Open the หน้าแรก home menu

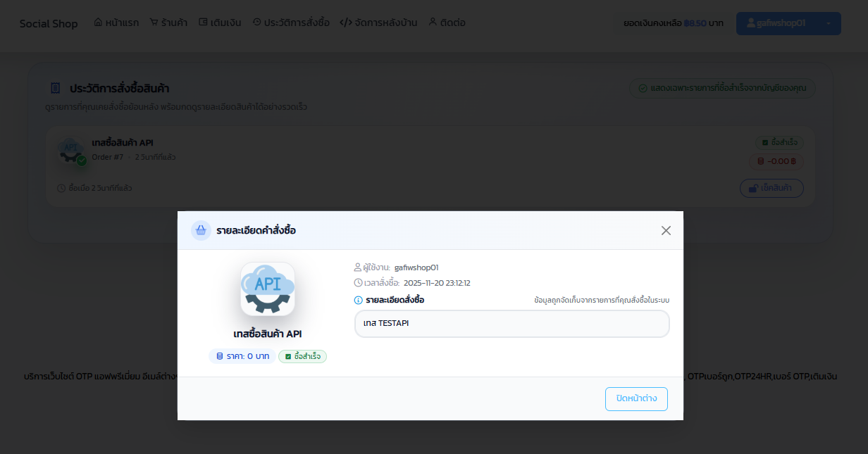click(x=116, y=23)
